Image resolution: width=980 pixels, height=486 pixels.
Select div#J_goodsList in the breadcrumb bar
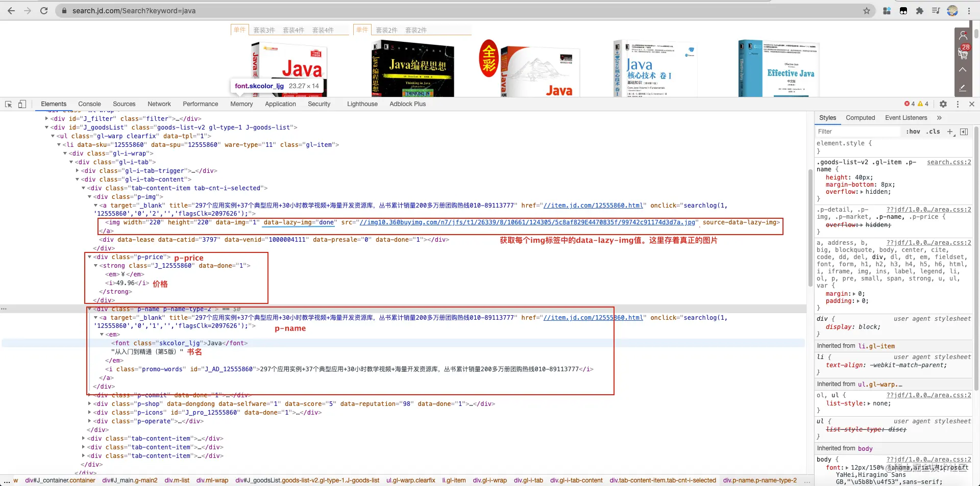pos(307,480)
